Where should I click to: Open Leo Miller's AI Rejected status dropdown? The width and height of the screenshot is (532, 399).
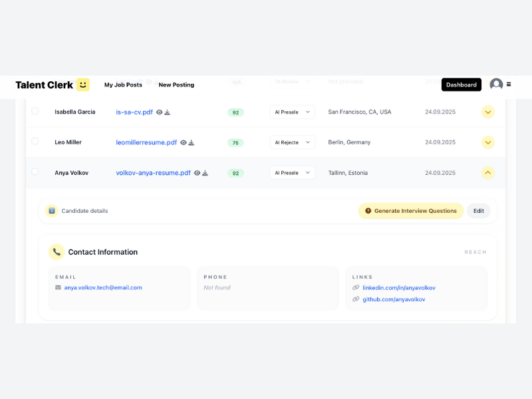pyautogui.click(x=292, y=142)
